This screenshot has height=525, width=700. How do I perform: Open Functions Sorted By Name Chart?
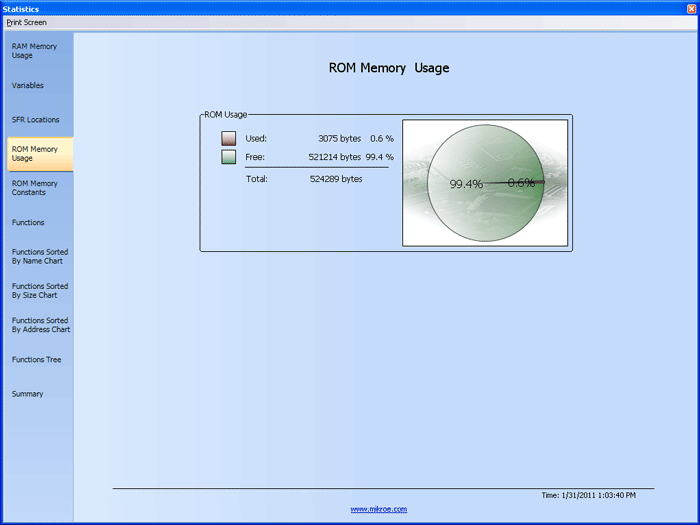coord(39,256)
